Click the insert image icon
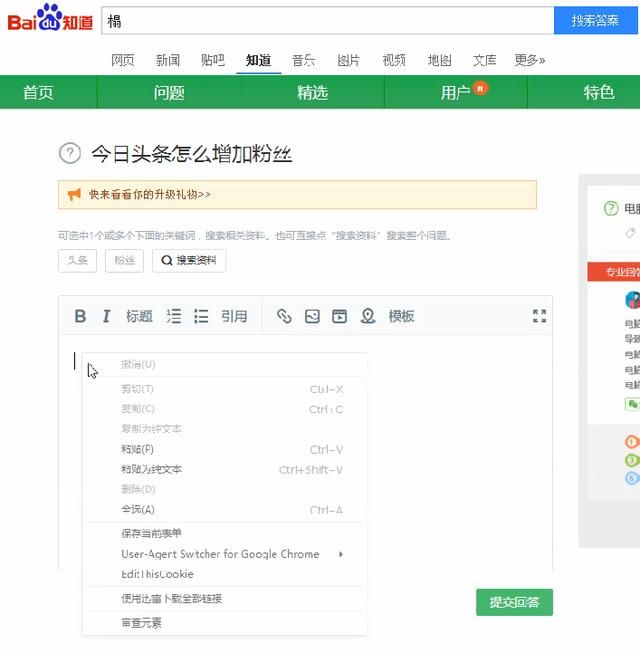This screenshot has width=640, height=653. [x=312, y=316]
